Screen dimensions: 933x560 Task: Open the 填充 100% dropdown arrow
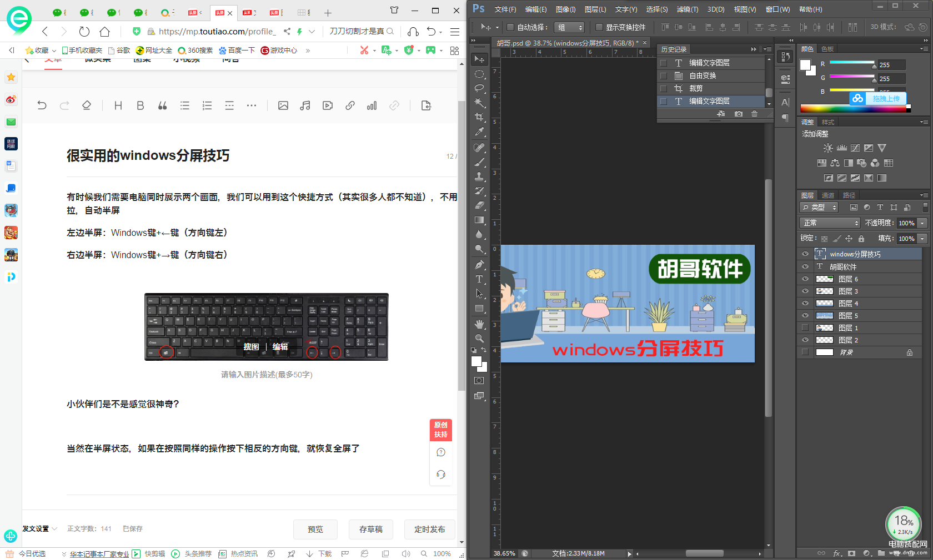(x=922, y=238)
